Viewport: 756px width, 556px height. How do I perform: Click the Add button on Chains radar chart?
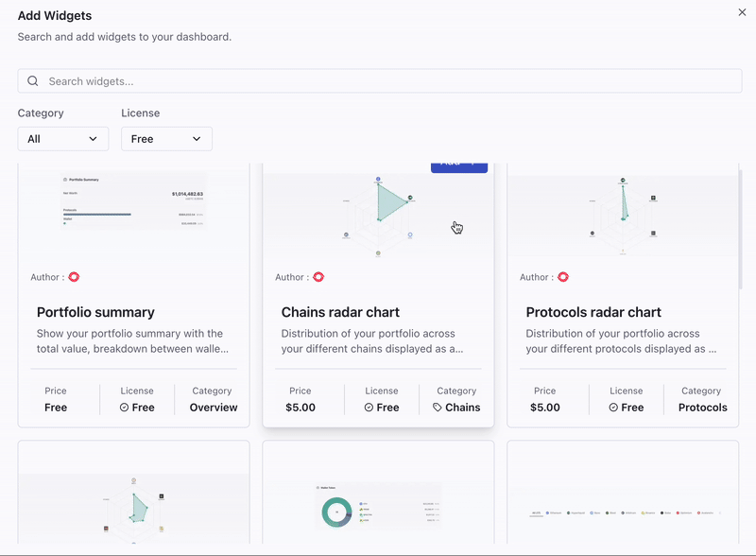[x=458, y=165]
